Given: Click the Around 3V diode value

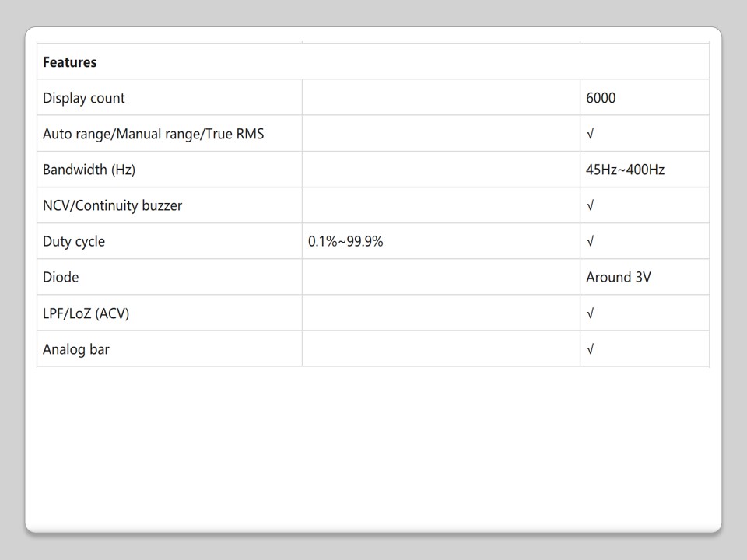Looking at the screenshot, I should (x=619, y=277).
